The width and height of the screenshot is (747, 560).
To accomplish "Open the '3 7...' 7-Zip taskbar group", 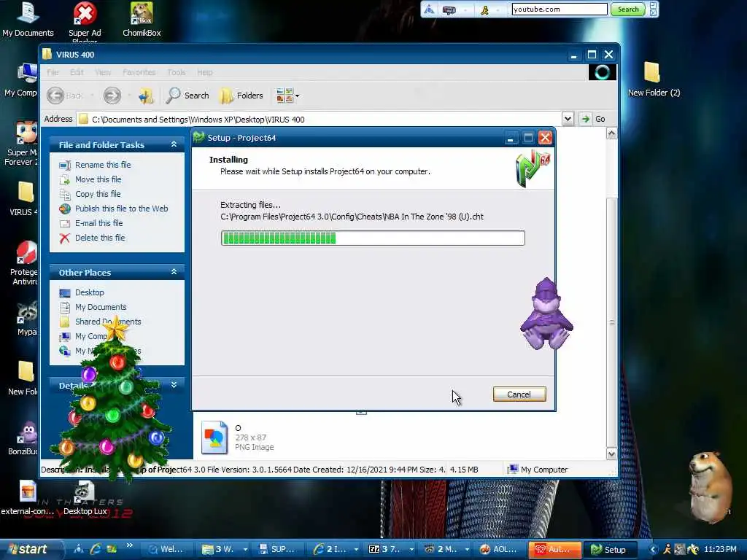I will click(390, 550).
